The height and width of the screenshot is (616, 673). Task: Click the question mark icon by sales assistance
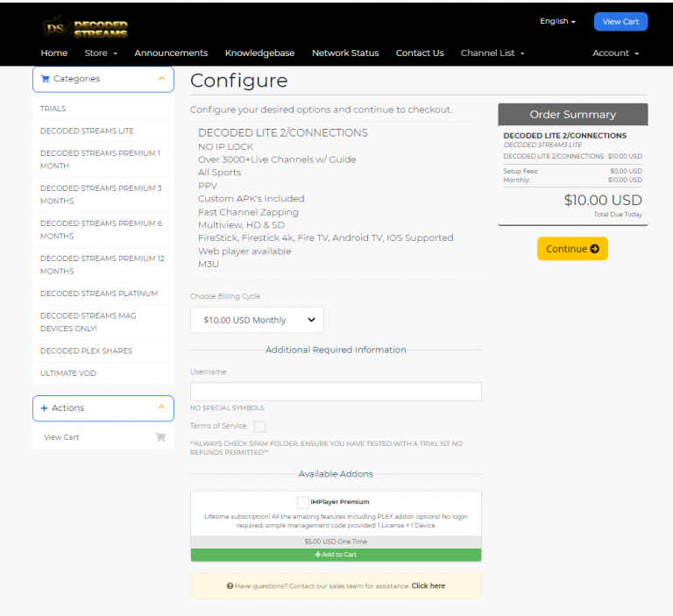click(230, 586)
